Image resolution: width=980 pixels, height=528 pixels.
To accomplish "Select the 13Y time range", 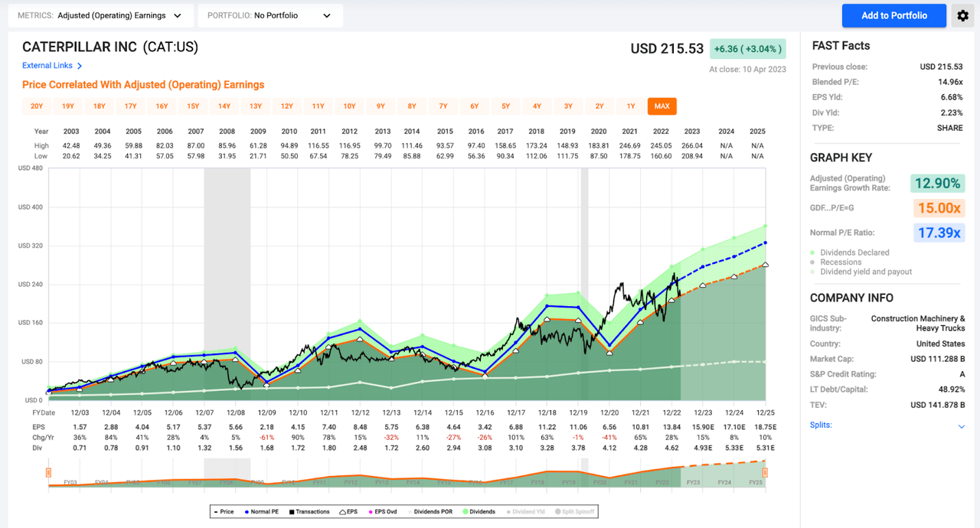I will pyautogui.click(x=256, y=106).
